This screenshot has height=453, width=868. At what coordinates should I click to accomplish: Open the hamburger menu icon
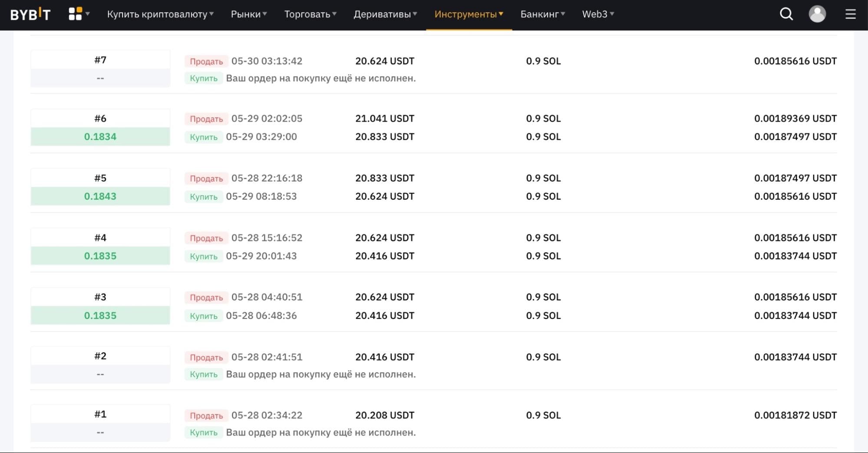851,14
